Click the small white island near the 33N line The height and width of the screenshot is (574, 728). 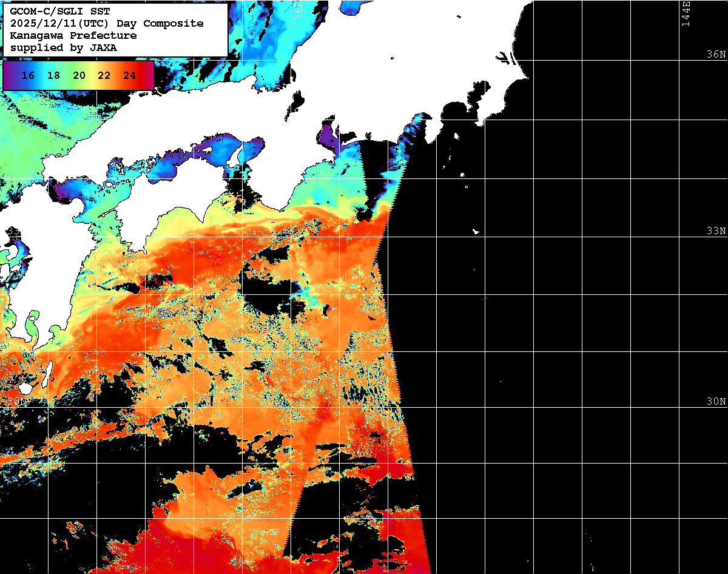coord(476,231)
